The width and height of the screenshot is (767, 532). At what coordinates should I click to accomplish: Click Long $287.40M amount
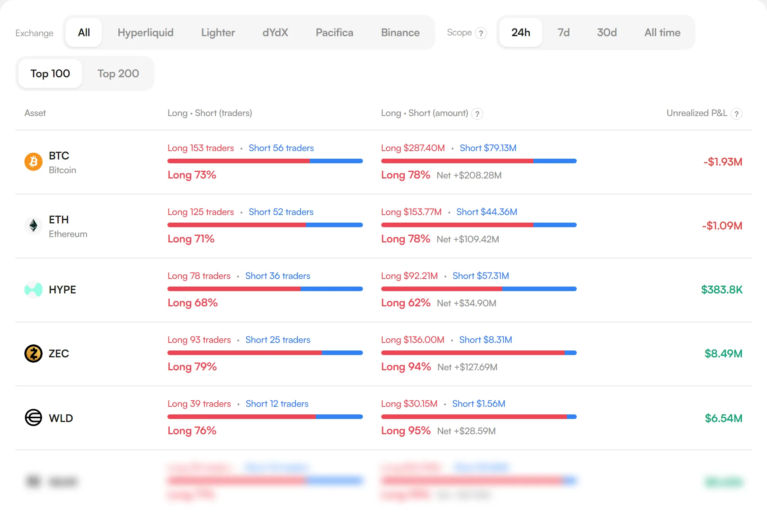click(413, 148)
